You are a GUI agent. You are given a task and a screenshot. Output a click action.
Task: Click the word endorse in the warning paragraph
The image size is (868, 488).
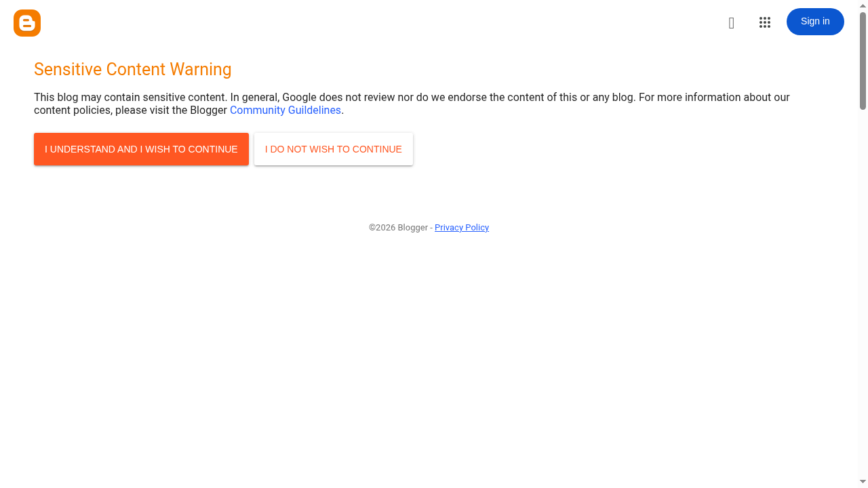468,98
